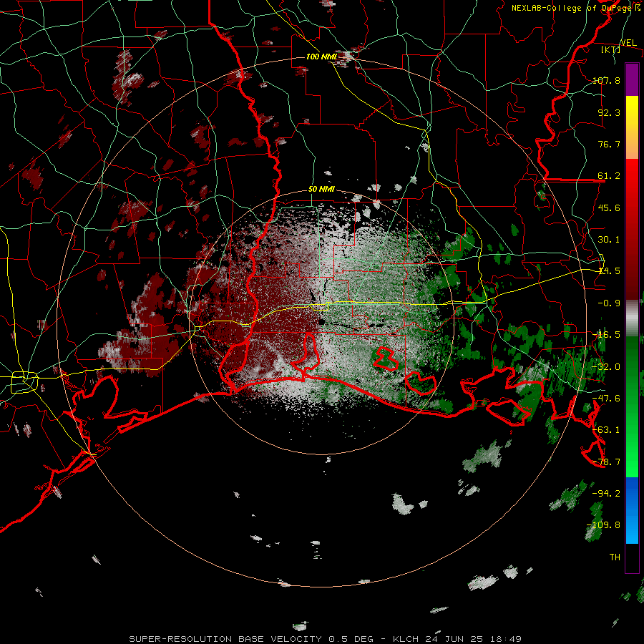Screen dimensions: 644x644
Task: Click the green segment of the color bar
Action: [x=632, y=406]
